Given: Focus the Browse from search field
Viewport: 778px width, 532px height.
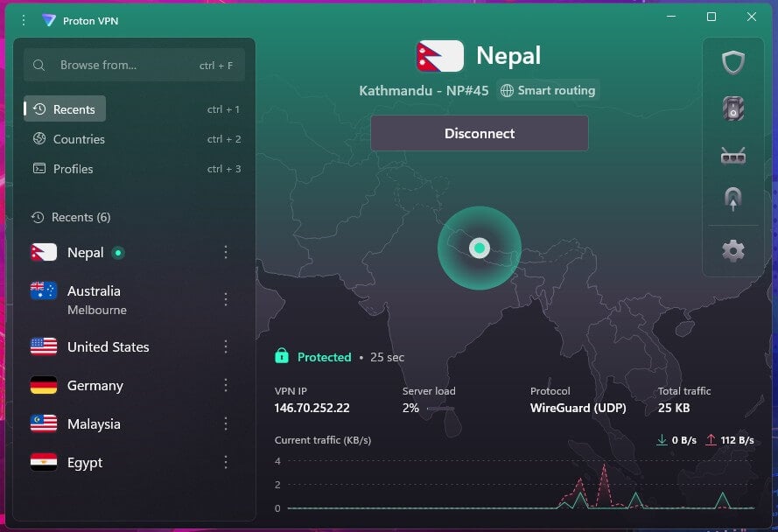Looking at the screenshot, I should pos(134,65).
